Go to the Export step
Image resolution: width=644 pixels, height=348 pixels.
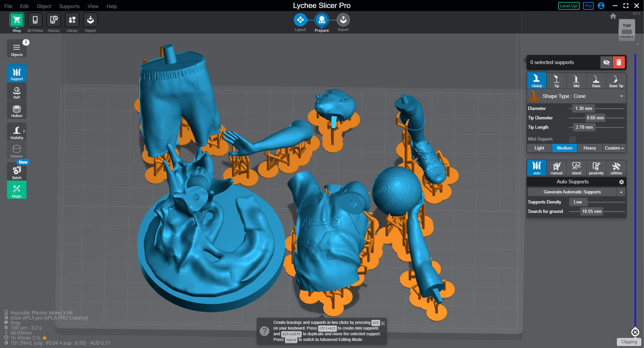[343, 20]
